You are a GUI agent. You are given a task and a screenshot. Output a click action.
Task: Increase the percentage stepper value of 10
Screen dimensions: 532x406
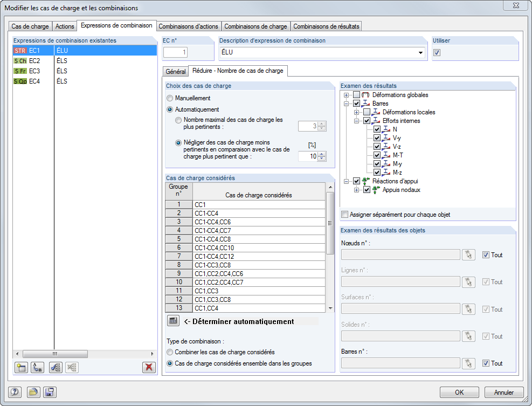point(322,154)
